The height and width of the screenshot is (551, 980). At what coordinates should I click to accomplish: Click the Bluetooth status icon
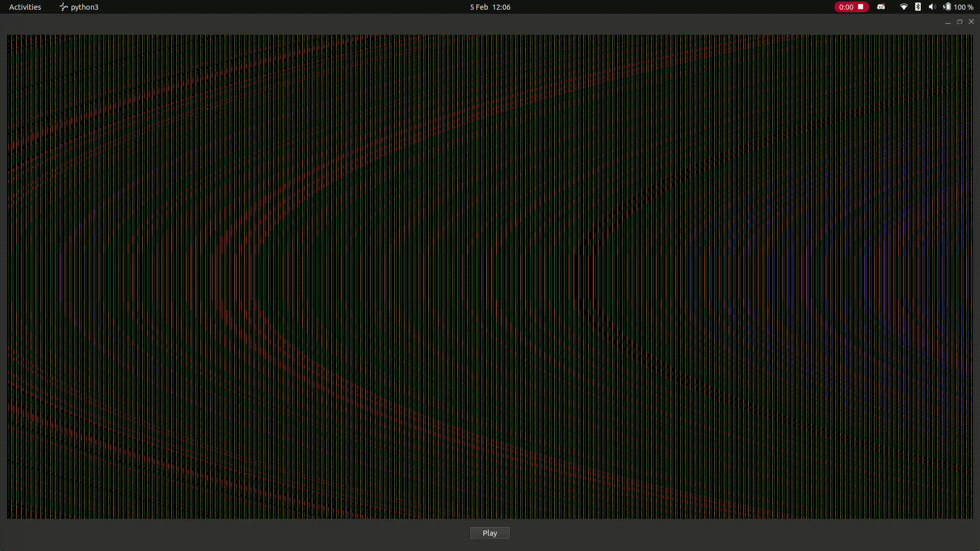coord(918,7)
